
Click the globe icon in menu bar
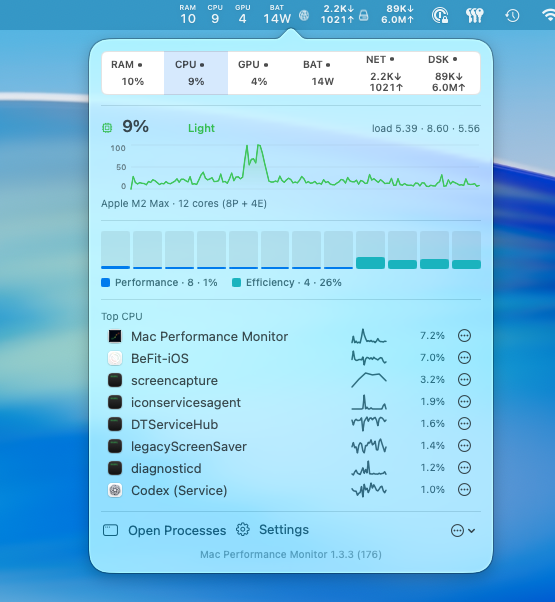click(x=304, y=15)
